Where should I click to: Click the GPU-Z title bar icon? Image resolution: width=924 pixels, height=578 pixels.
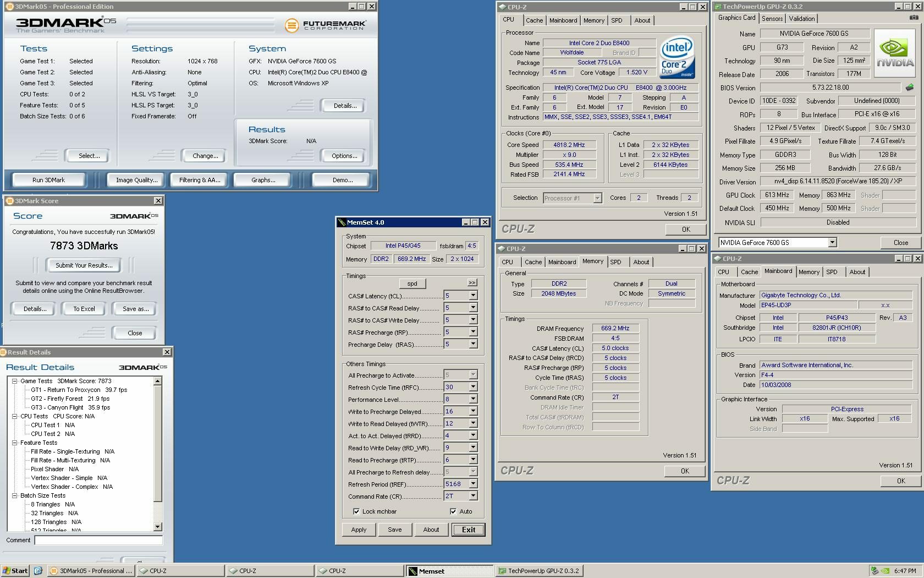pos(718,7)
